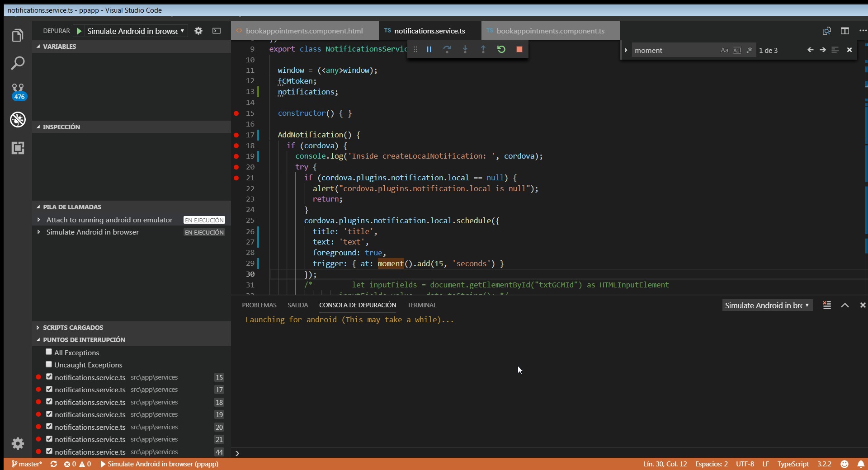Restart the debug session
The width and height of the screenshot is (868, 470).
tap(501, 49)
